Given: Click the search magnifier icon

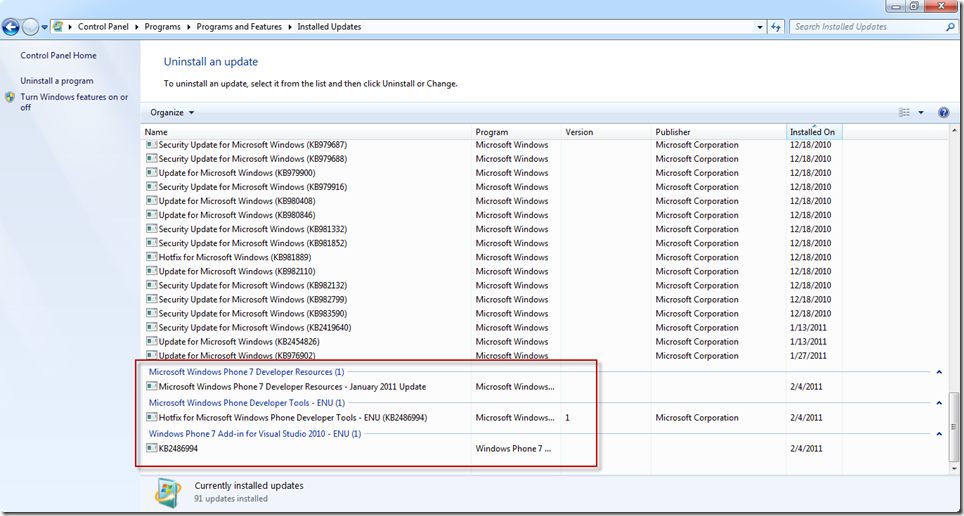Looking at the screenshot, I should click(950, 27).
